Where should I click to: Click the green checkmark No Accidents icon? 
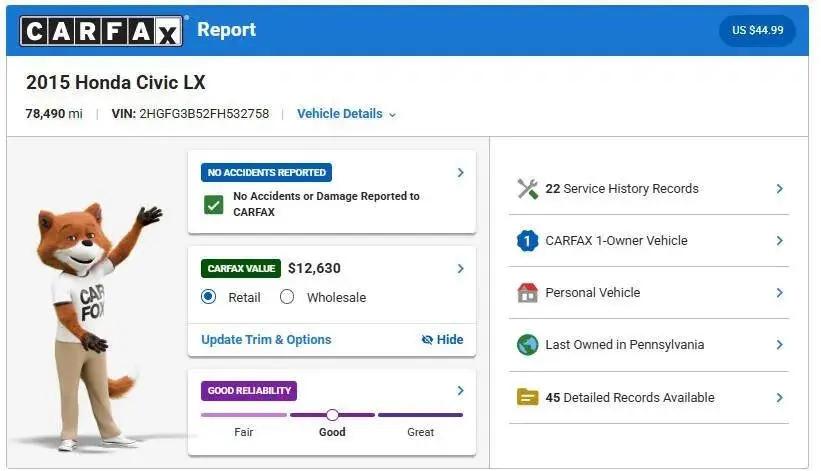coord(213,205)
